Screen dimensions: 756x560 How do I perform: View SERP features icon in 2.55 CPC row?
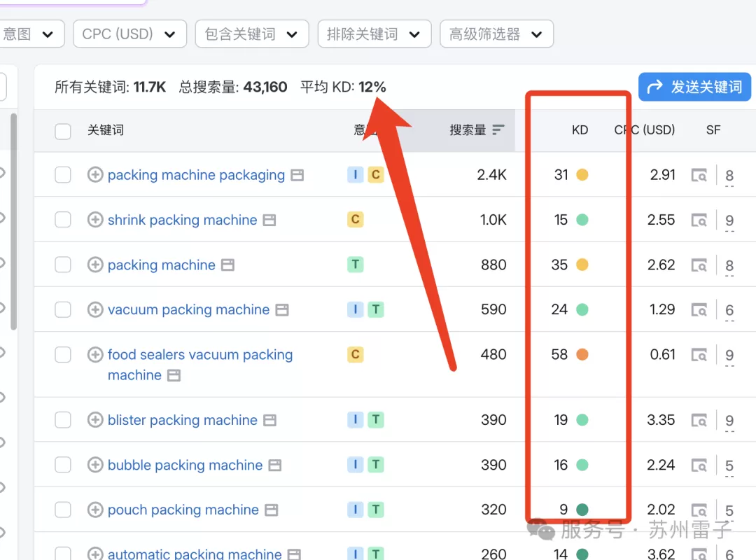pos(699,220)
